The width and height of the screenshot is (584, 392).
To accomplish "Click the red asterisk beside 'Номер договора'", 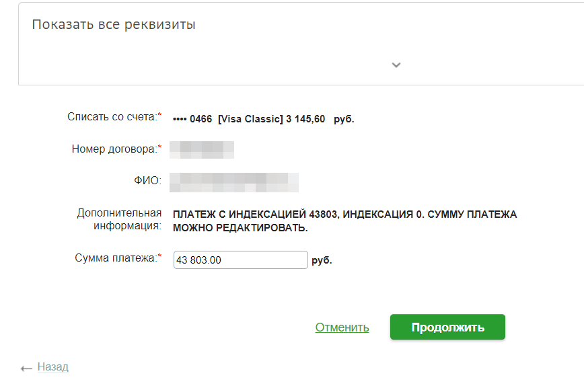I will point(159,147).
